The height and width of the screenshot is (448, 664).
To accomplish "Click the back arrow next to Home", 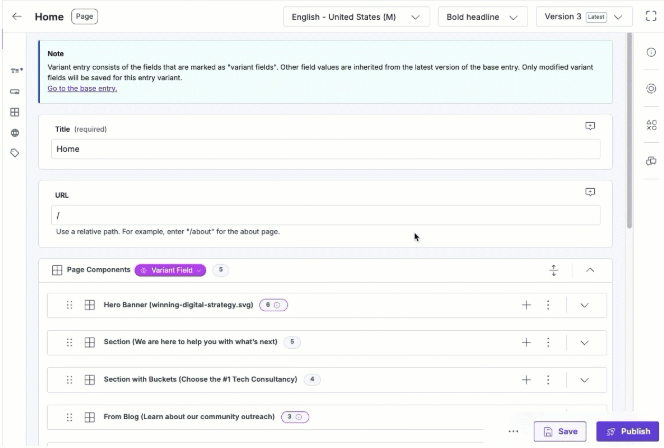I will coord(16,17).
